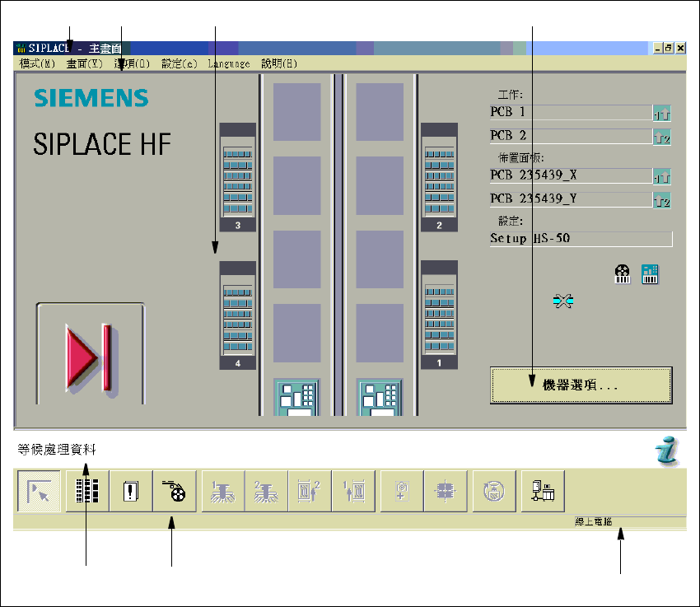Click the 機器選項... button

tap(581, 385)
